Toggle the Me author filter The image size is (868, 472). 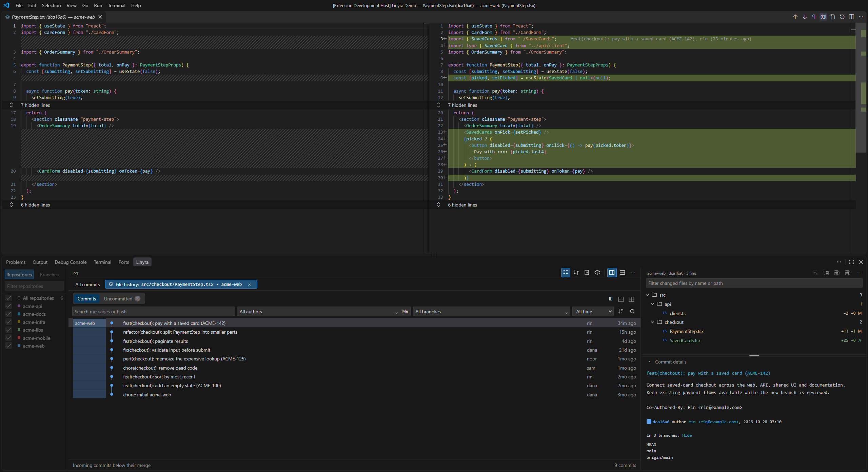point(405,311)
